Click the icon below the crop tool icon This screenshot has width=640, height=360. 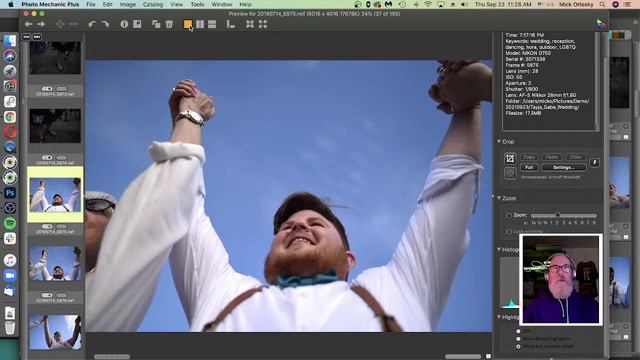[x=510, y=173]
